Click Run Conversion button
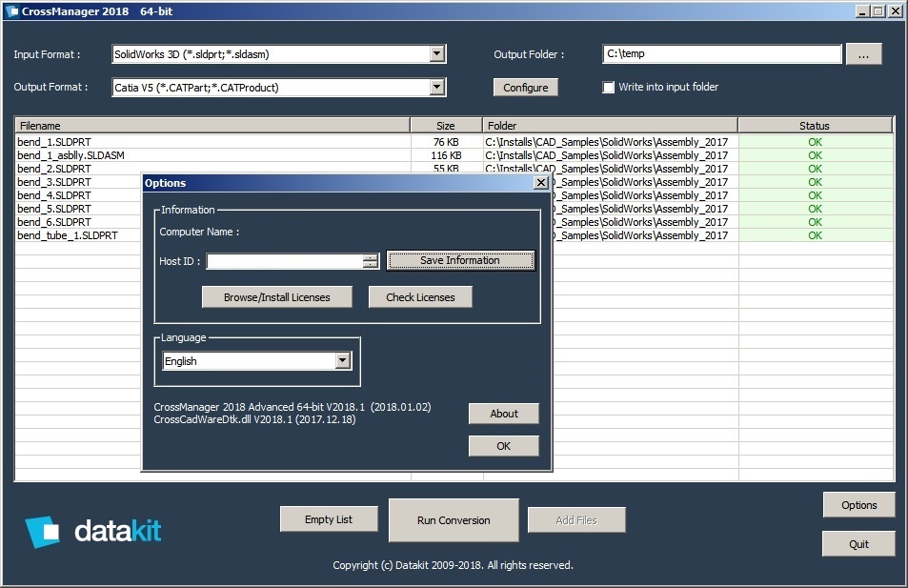Image resolution: width=908 pixels, height=588 pixels. click(454, 520)
